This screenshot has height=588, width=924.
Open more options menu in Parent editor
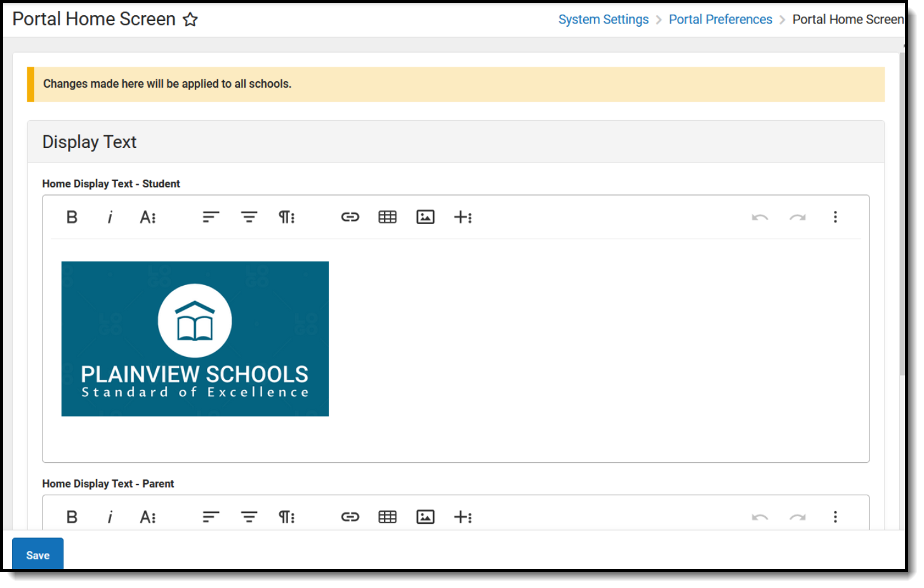(x=835, y=517)
